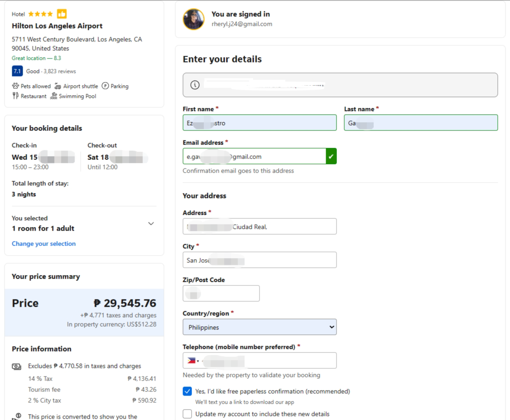
Task: Check 'Update my account' checkbox
Action: [187, 414]
